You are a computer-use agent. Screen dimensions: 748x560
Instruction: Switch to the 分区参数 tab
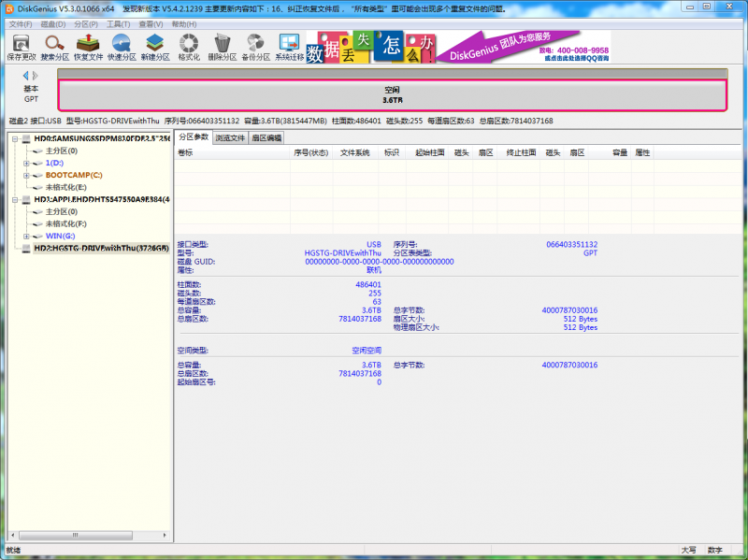click(194, 136)
